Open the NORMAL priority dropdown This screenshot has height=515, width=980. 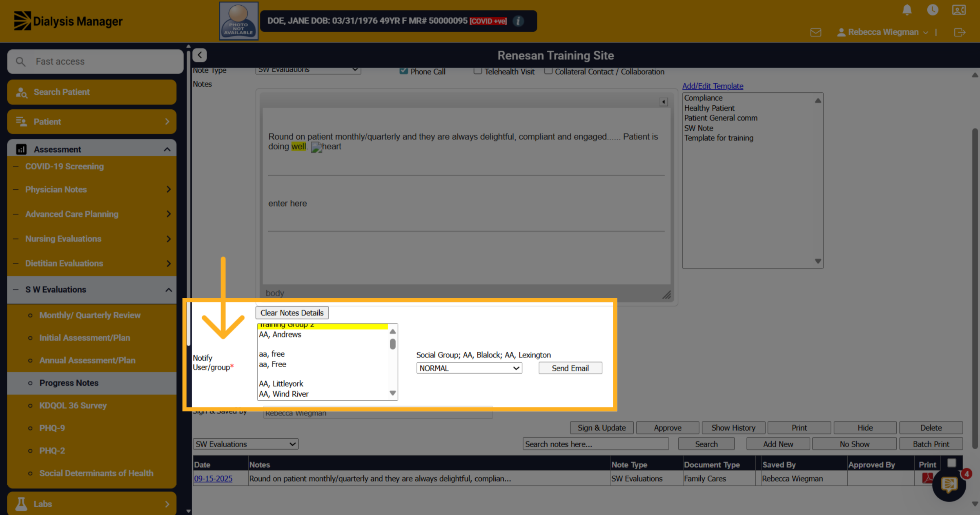pos(469,368)
